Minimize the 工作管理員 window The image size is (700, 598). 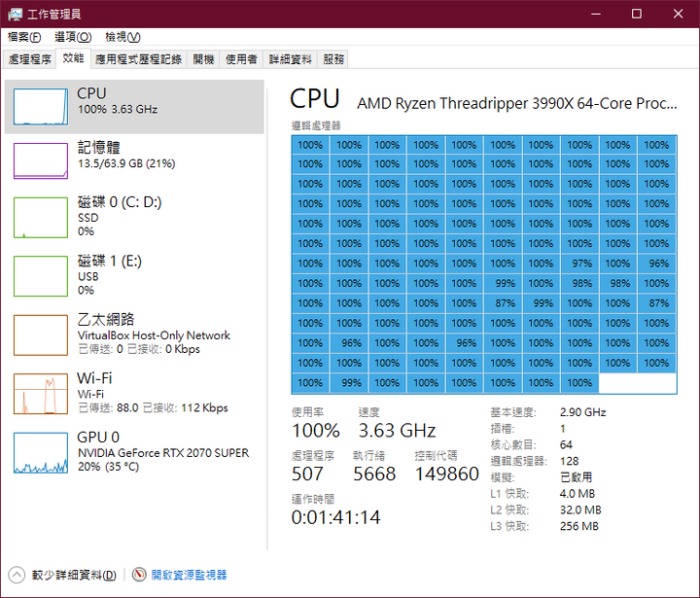click(x=596, y=14)
